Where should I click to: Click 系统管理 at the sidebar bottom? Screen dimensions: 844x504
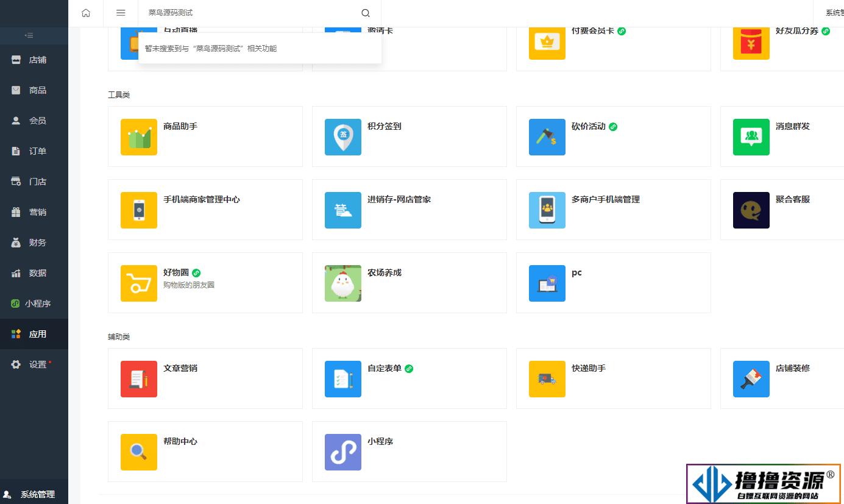(34, 494)
